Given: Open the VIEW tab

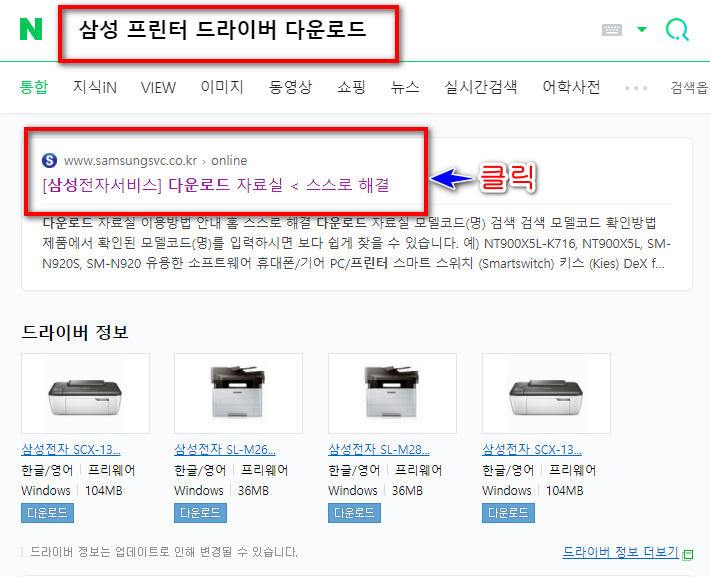Looking at the screenshot, I should [158, 87].
